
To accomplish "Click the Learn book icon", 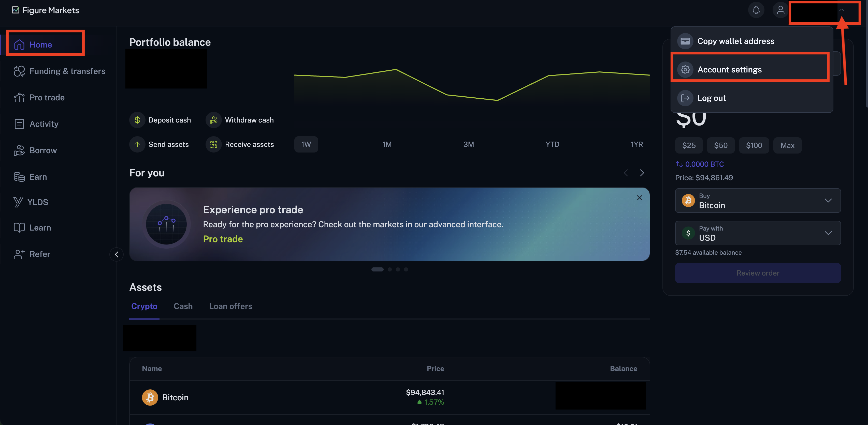I will click(19, 228).
